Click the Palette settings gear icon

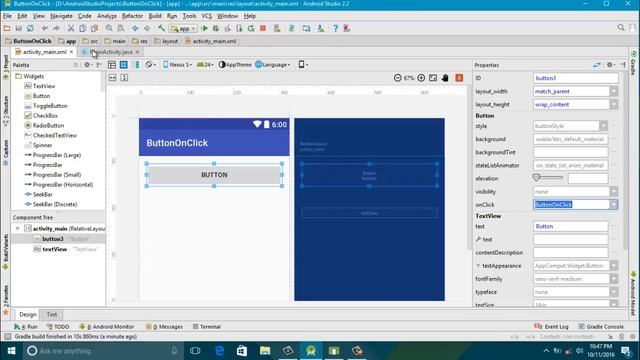pos(87,65)
